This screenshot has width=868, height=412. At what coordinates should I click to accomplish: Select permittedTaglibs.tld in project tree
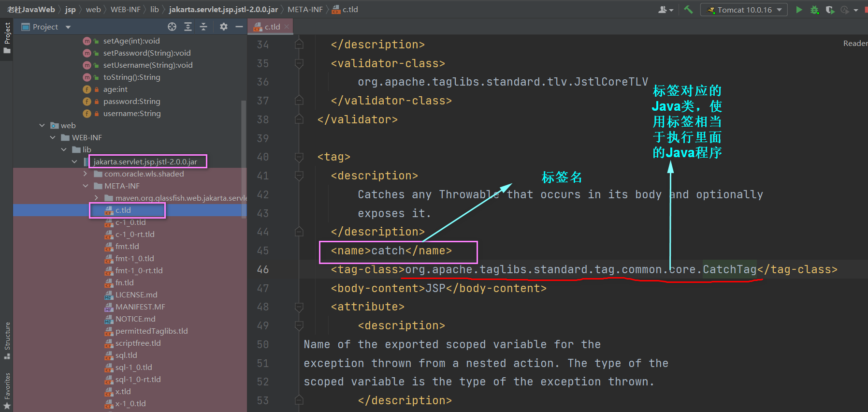click(151, 331)
